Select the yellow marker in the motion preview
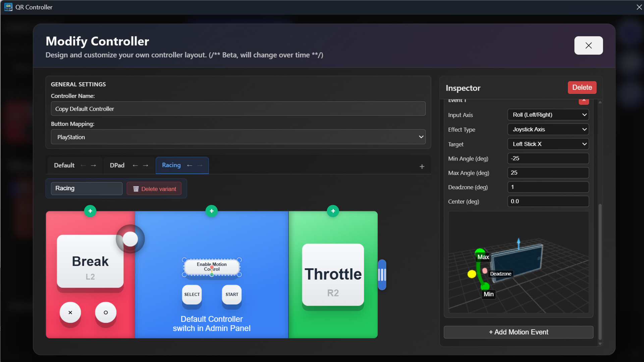Viewport: 644px width, 362px height. click(x=472, y=274)
